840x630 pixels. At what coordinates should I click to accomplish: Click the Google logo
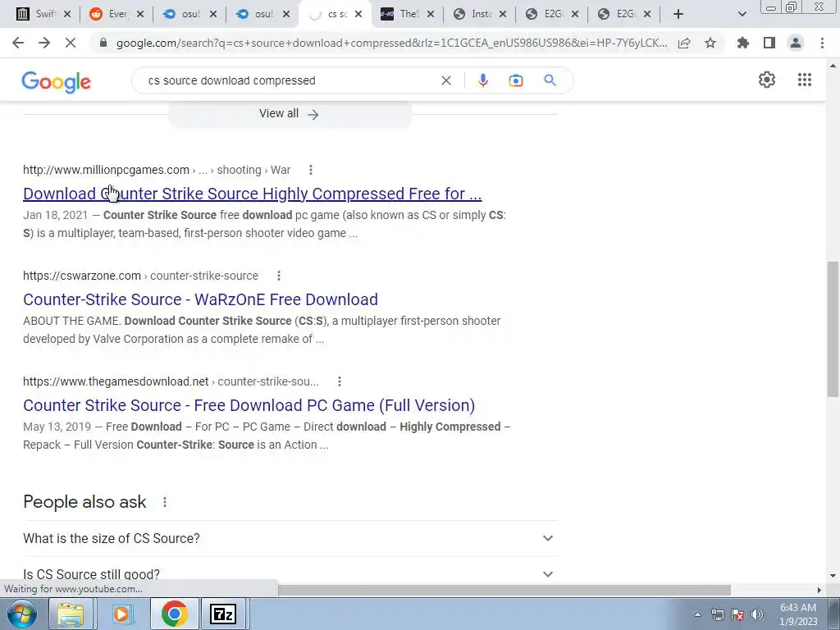point(57,81)
